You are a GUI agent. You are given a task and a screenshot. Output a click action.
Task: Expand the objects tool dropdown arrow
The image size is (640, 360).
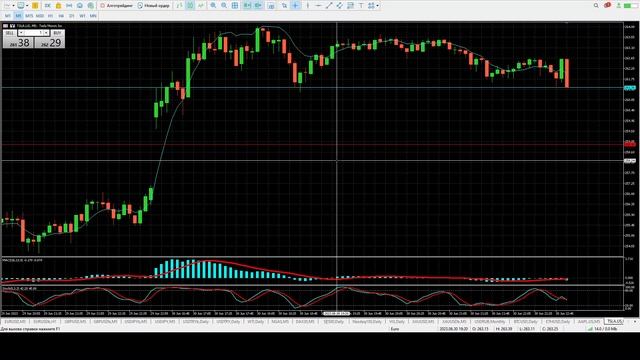tap(378, 6)
